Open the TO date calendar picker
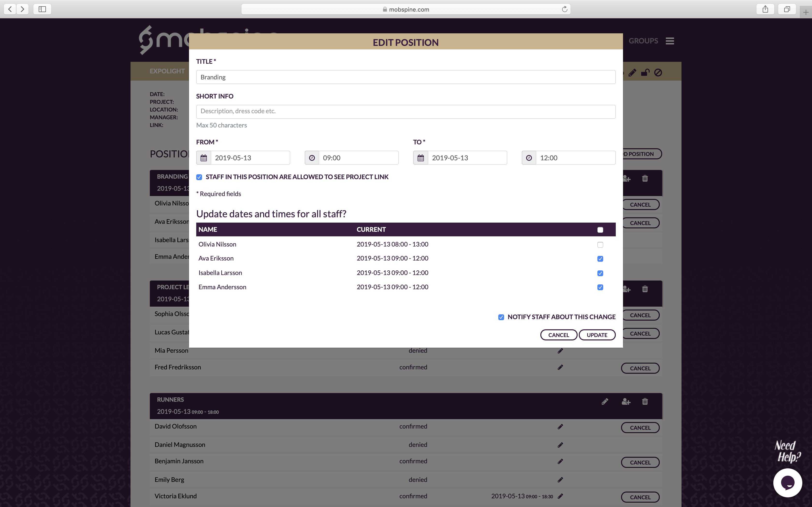 pos(420,158)
